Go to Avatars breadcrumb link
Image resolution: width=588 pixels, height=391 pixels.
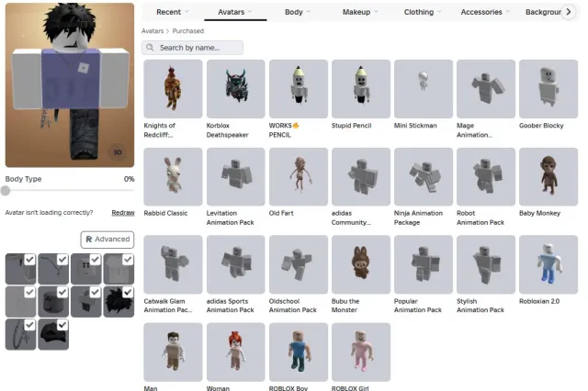coord(153,30)
